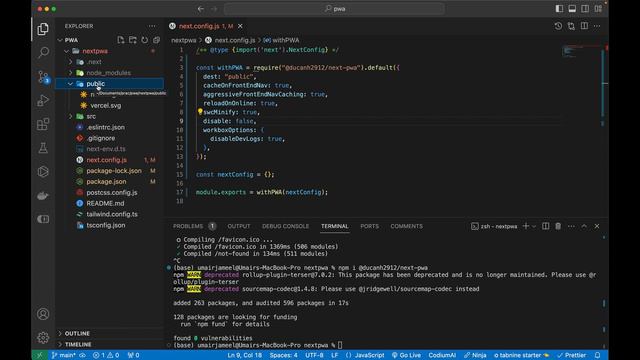Open editor more actions menu

coord(597,26)
